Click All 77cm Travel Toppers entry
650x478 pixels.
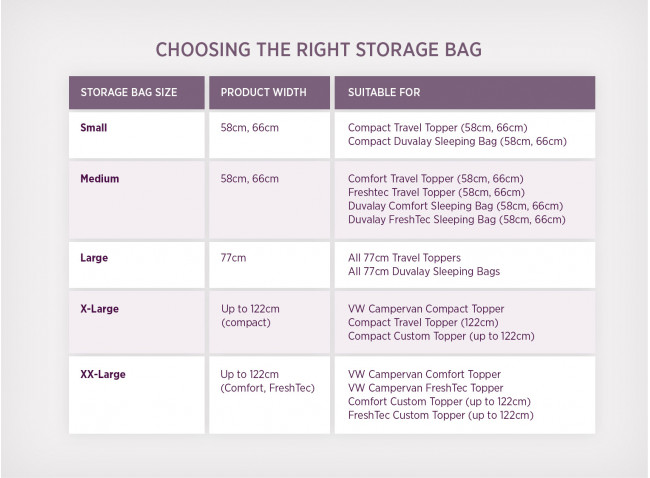pyautogui.click(x=404, y=258)
